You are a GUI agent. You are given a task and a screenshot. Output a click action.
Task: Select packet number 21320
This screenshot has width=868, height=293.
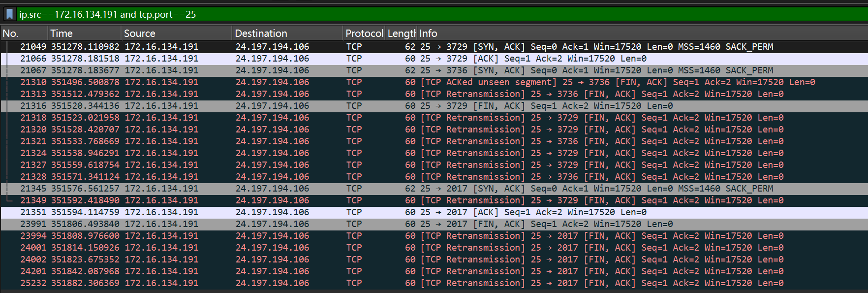click(x=434, y=130)
